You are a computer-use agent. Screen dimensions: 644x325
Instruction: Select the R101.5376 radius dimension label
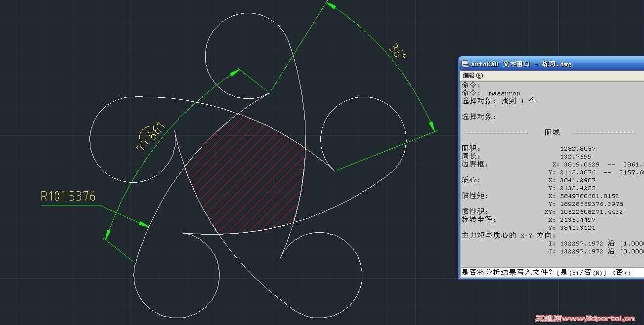(x=68, y=197)
